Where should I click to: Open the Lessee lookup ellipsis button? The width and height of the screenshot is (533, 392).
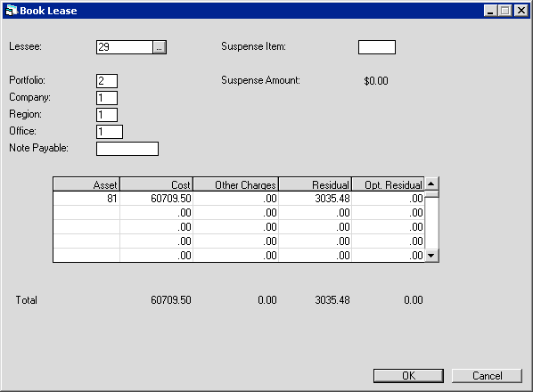click(x=159, y=47)
